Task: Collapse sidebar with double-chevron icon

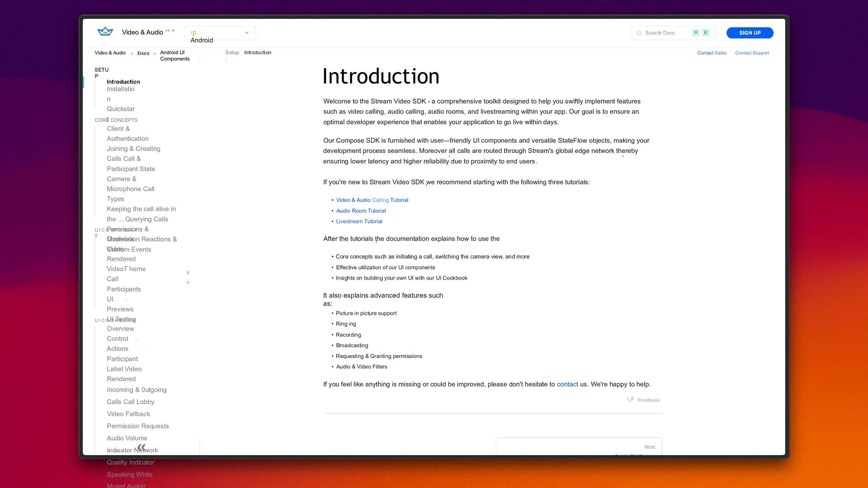Action: click(142, 447)
